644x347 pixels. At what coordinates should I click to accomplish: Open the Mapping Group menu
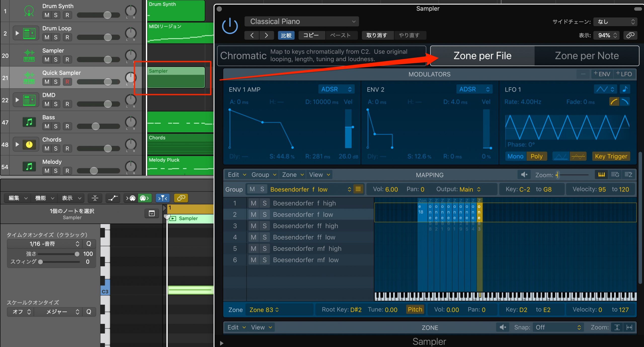[264, 175]
